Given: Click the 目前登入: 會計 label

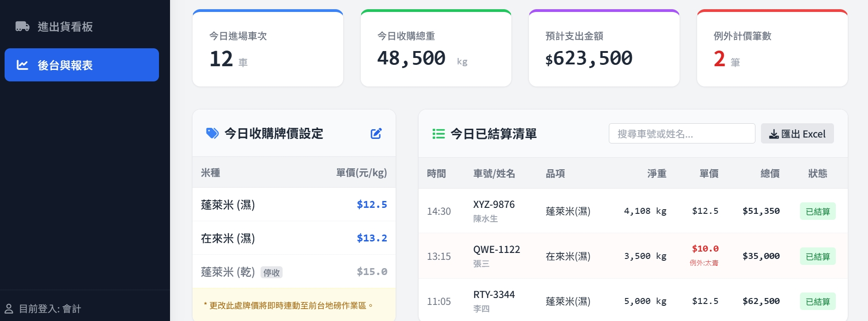Looking at the screenshot, I should tap(50, 309).
